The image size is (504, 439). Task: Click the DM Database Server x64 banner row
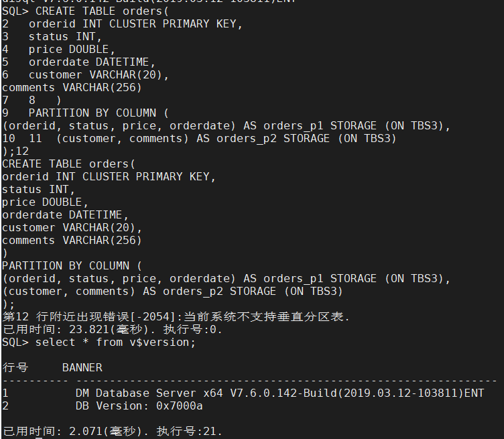(279, 393)
